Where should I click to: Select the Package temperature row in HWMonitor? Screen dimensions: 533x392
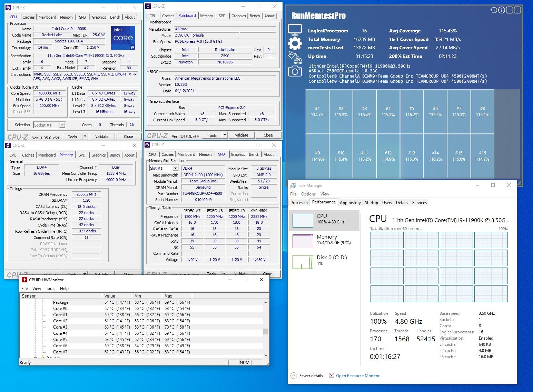(x=141, y=302)
